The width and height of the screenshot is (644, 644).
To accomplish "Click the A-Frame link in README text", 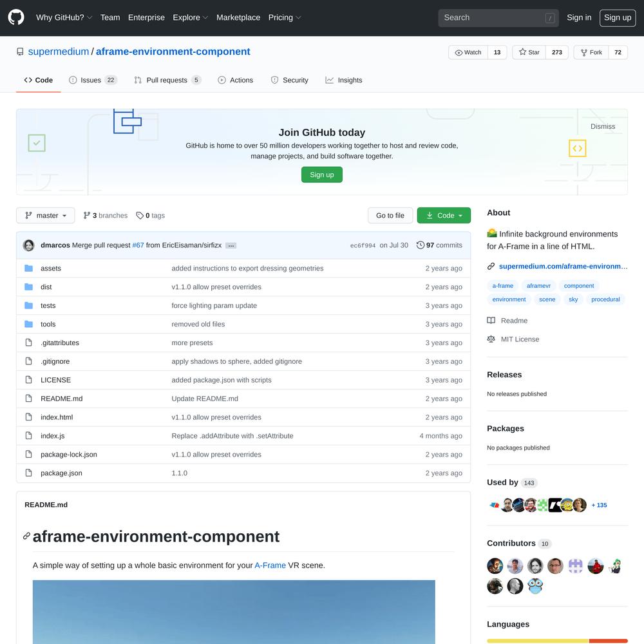I will click(270, 565).
